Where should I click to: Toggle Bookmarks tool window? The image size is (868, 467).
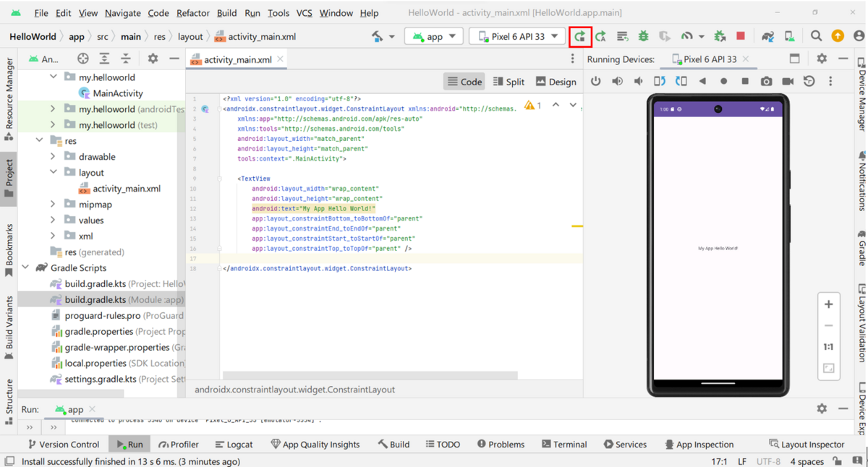coord(9,250)
